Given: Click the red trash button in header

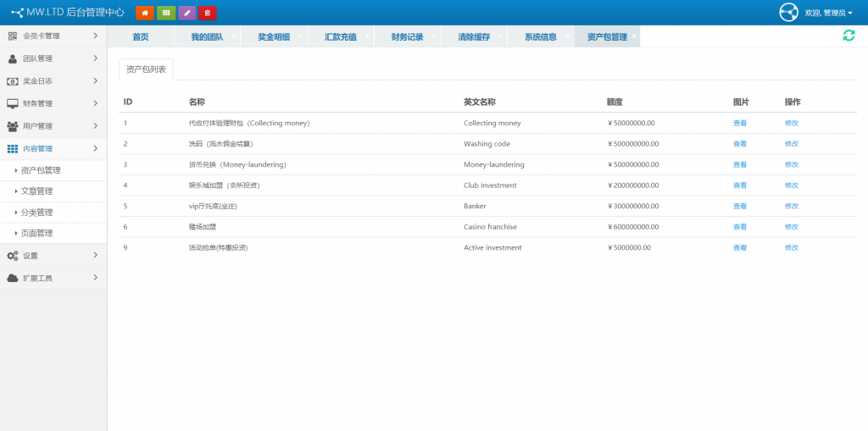Looking at the screenshot, I should [208, 13].
